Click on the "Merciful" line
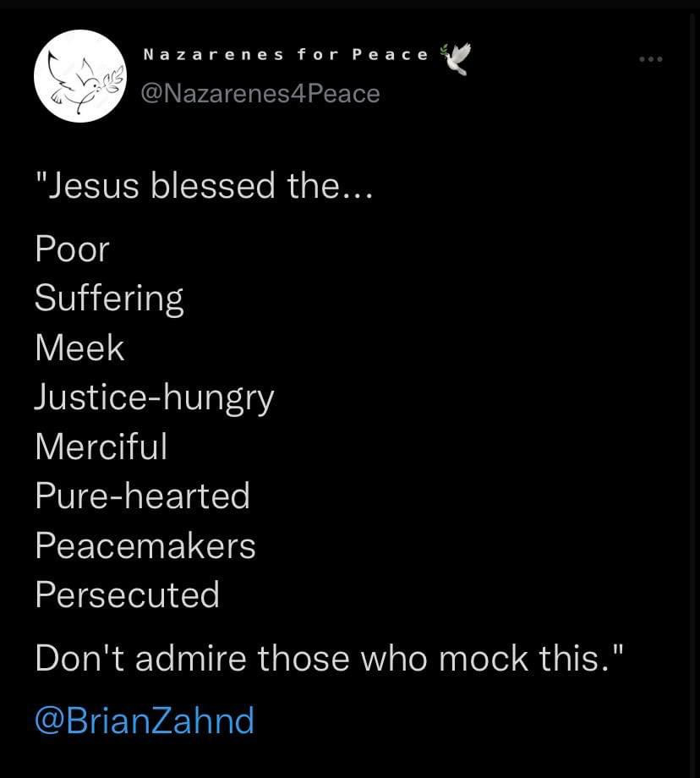This screenshot has height=778, width=700. point(101,446)
